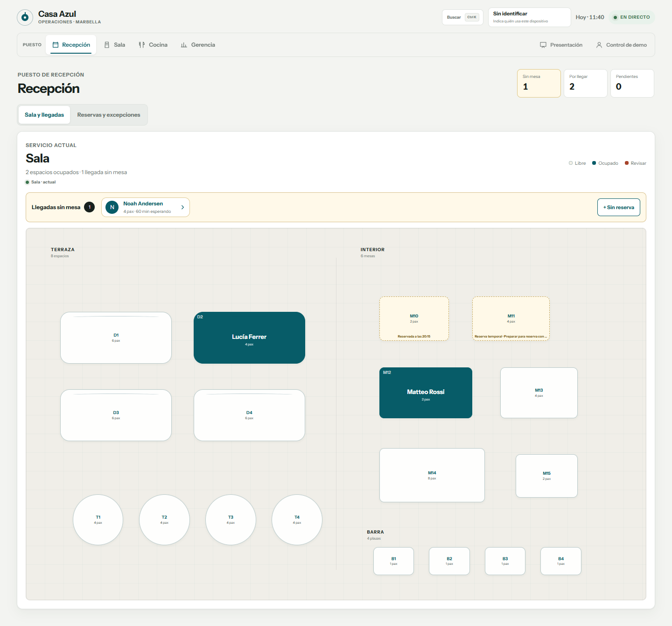Select terrace table D3
The image size is (672, 626).
pyautogui.click(x=116, y=415)
